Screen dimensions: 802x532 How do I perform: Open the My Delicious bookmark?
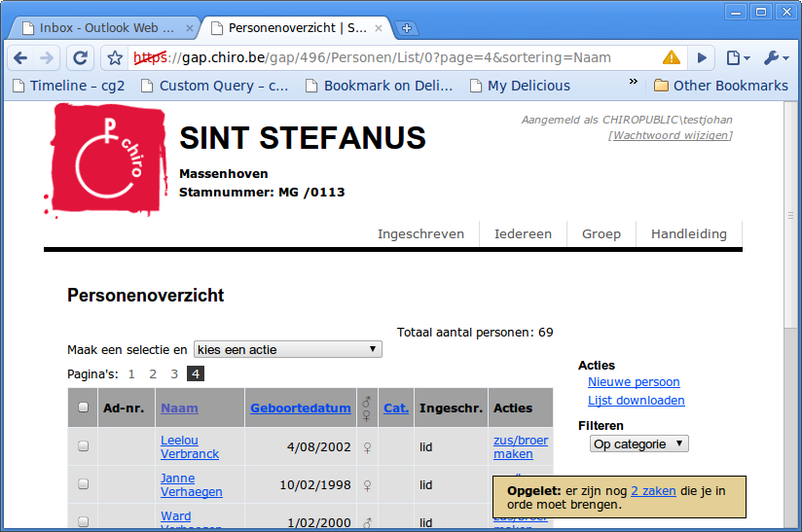tap(520, 86)
